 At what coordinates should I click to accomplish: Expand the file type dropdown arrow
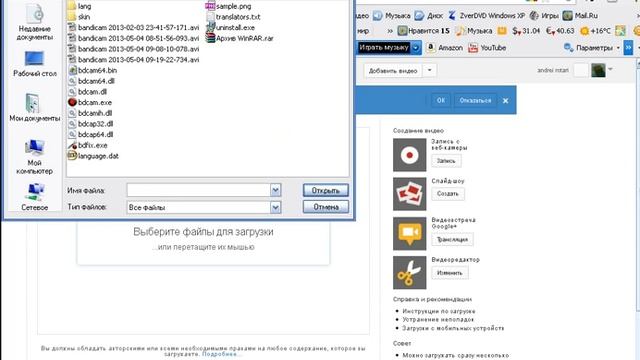(x=276, y=207)
